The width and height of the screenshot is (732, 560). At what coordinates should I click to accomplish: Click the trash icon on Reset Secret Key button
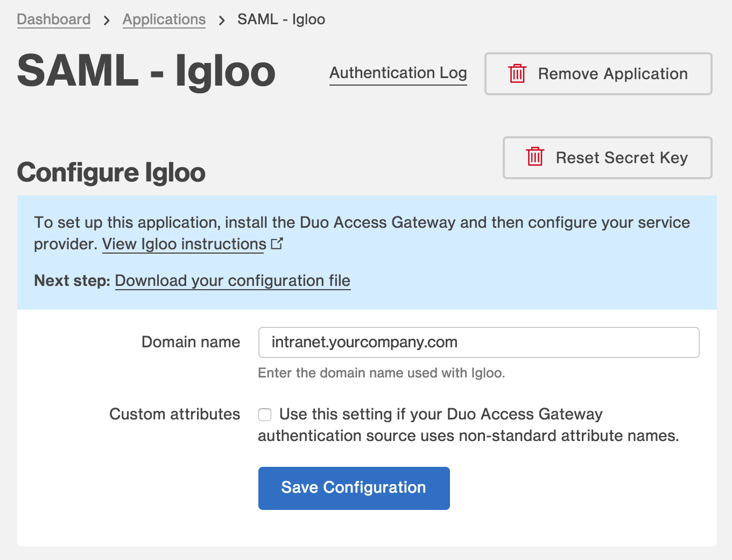tap(534, 157)
